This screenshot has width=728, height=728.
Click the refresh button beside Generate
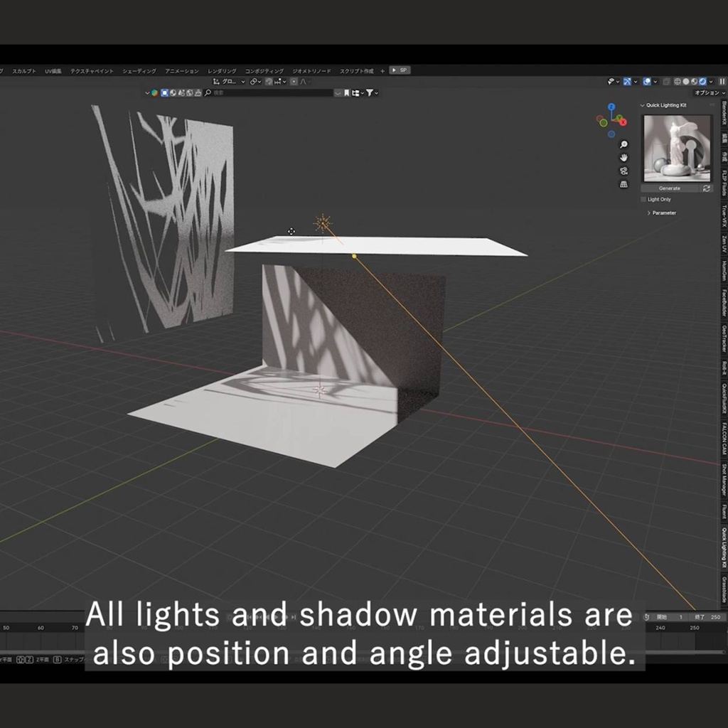pyautogui.click(x=706, y=188)
